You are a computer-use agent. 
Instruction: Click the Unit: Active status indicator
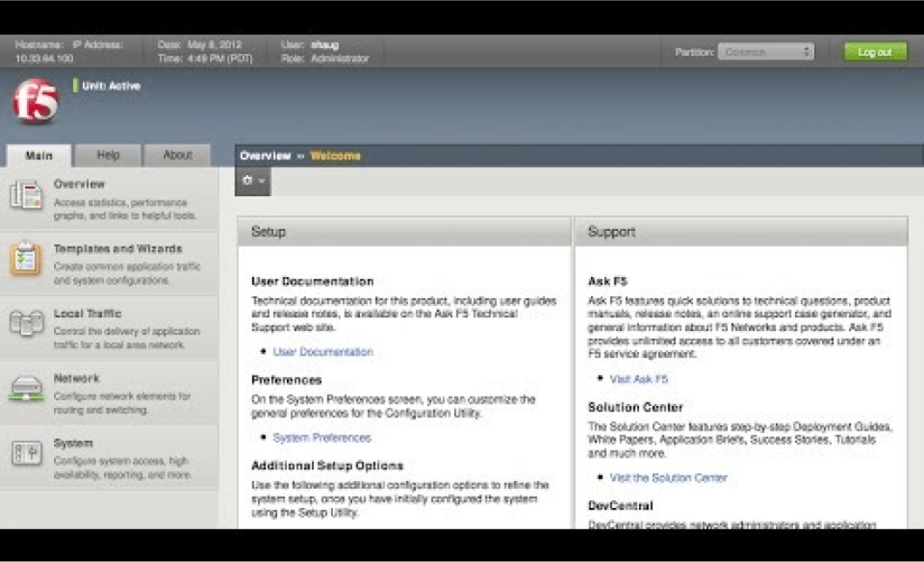pos(106,85)
